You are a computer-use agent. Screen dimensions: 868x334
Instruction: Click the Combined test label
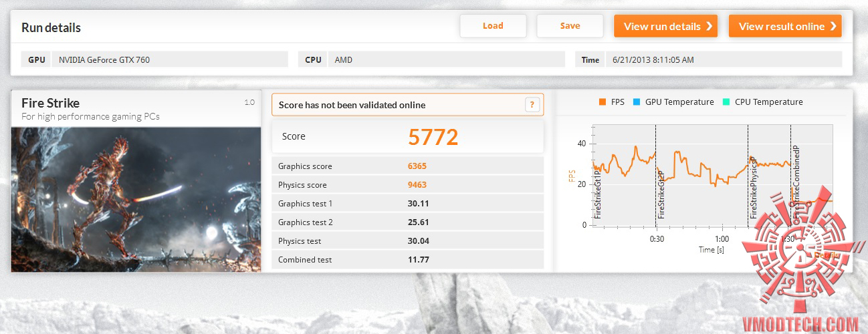pyautogui.click(x=305, y=260)
